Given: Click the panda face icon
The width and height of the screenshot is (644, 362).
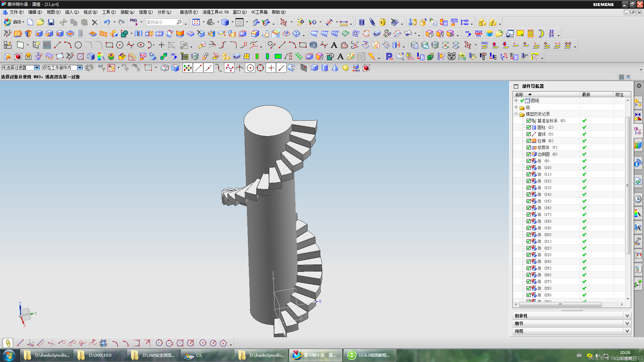Looking at the screenshot, I should (x=451, y=56).
